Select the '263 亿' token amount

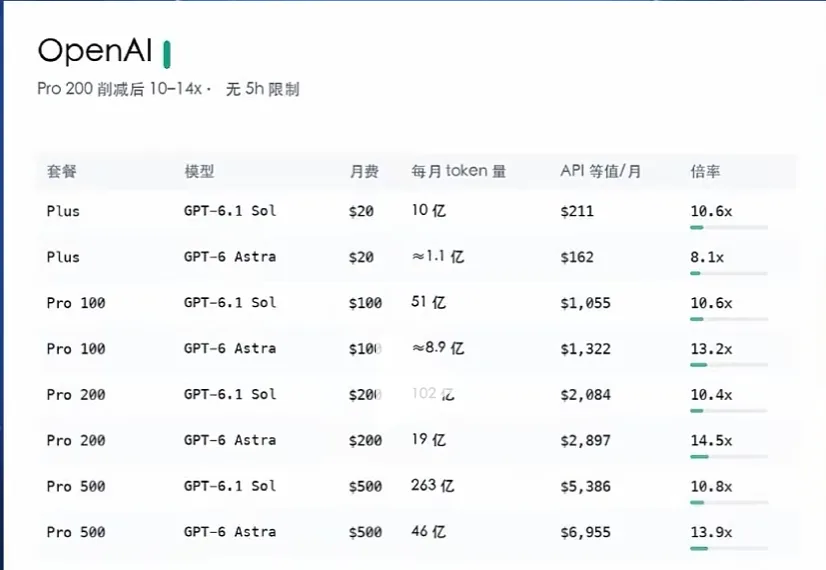(433, 485)
